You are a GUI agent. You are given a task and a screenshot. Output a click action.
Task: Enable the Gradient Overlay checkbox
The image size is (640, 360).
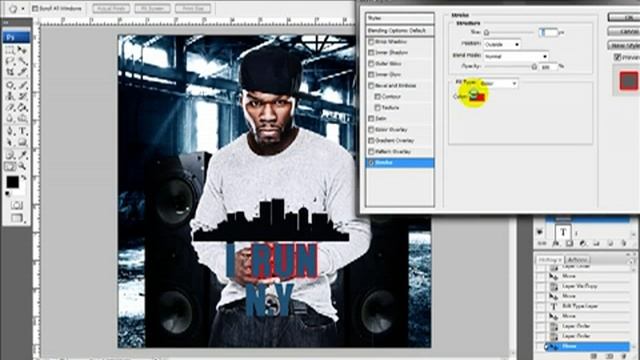click(371, 140)
